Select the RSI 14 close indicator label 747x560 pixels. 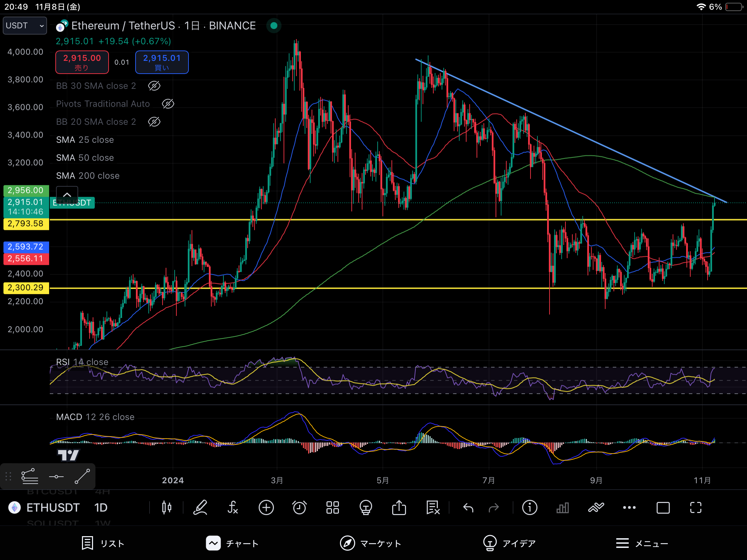pos(82,362)
